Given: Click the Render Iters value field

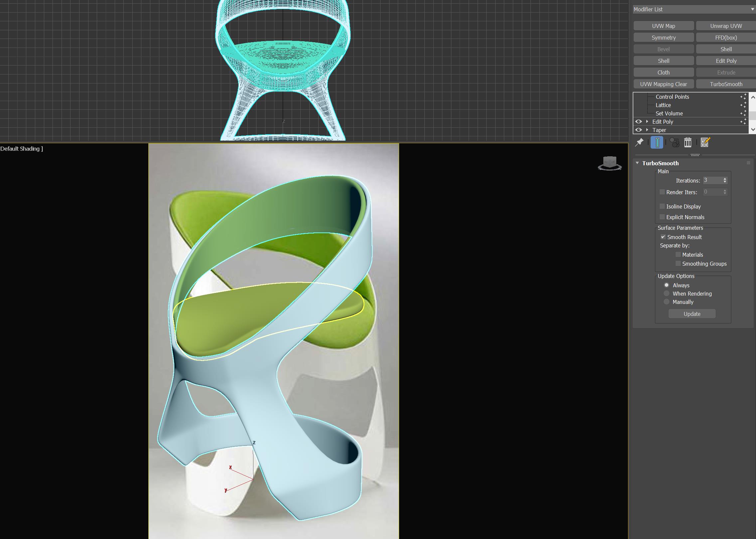Looking at the screenshot, I should pyautogui.click(x=712, y=192).
